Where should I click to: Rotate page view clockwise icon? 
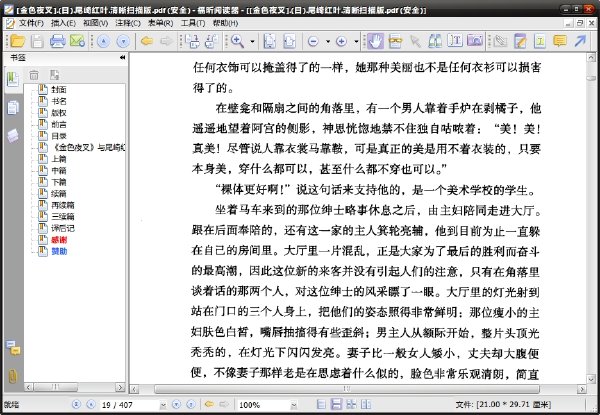192,41
